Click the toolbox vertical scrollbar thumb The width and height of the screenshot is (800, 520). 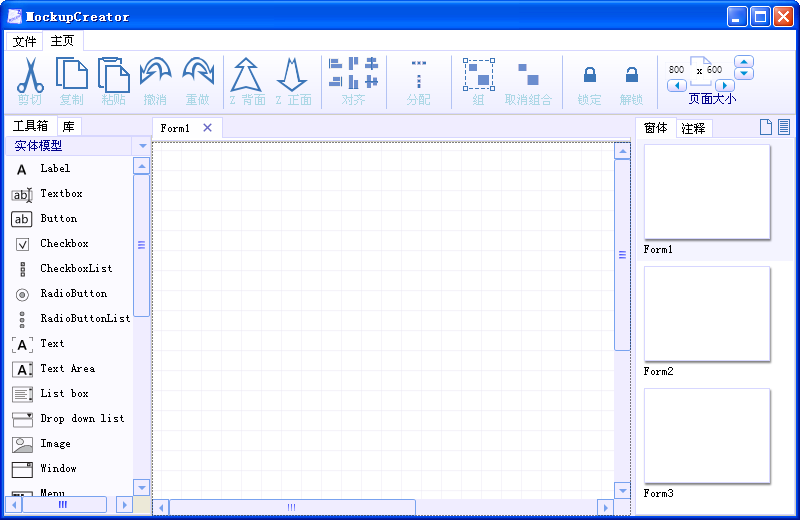coord(141,245)
